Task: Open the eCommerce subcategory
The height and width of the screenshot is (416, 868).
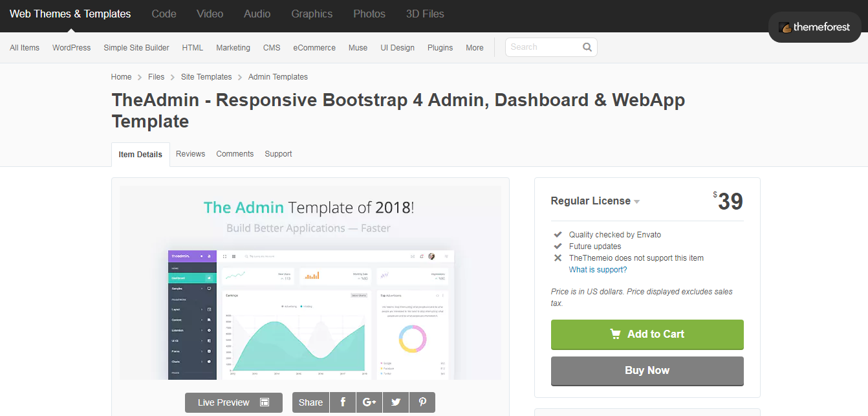Action: point(314,48)
